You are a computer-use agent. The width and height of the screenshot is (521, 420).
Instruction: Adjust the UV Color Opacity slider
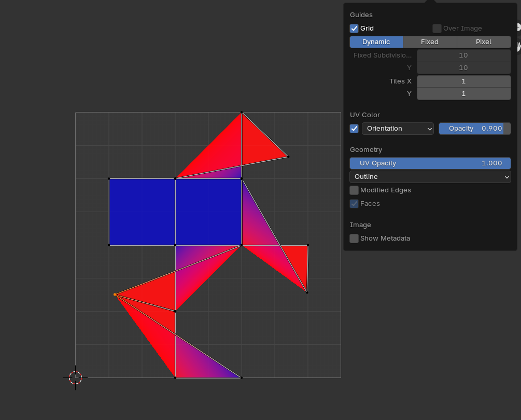474,129
